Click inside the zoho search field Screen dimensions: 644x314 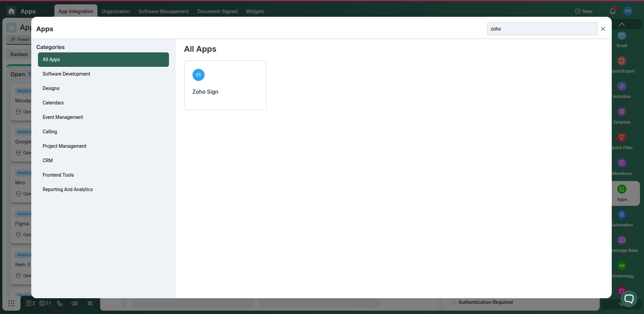click(542, 29)
